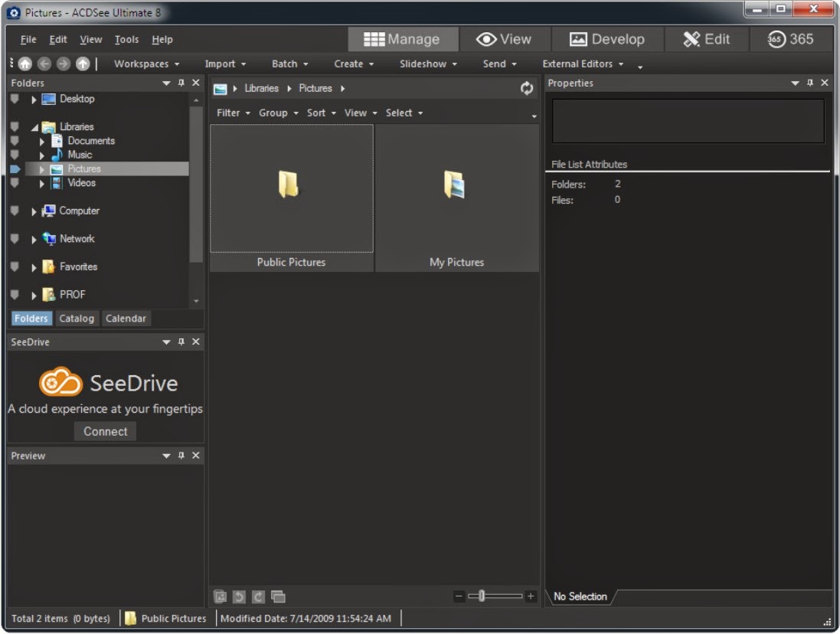Click the Folders pane scroll down arrow
Screen dimensions: 840x634
click(196, 301)
